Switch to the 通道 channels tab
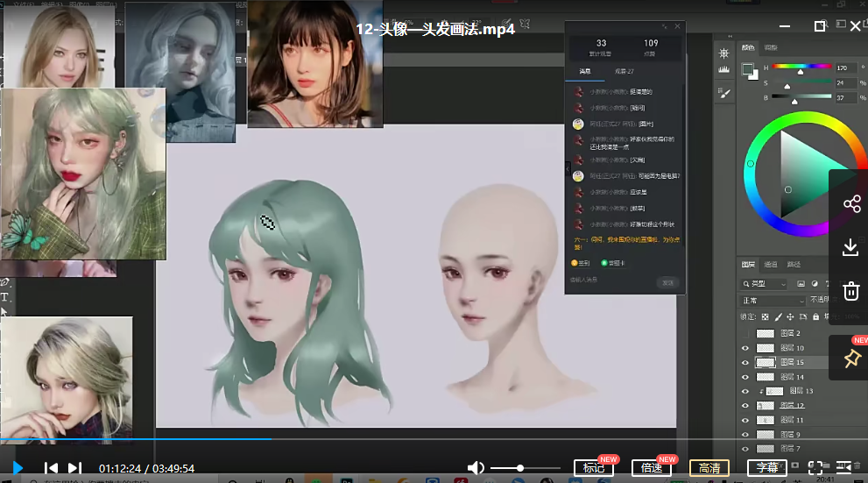The width and height of the screenshot is (868, 483). [771, 264]
